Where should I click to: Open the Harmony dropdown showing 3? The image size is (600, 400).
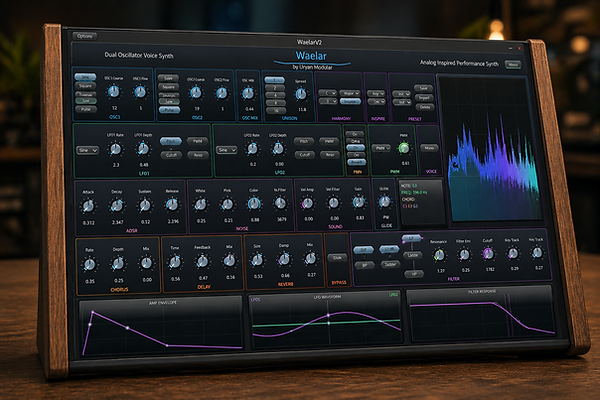[x=328, y=101]
